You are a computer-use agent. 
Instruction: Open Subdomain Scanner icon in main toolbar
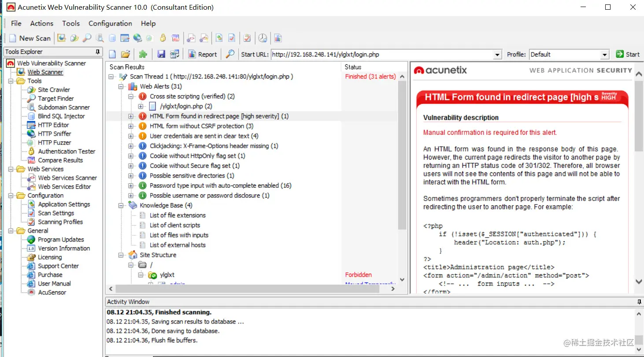(100, 38)
